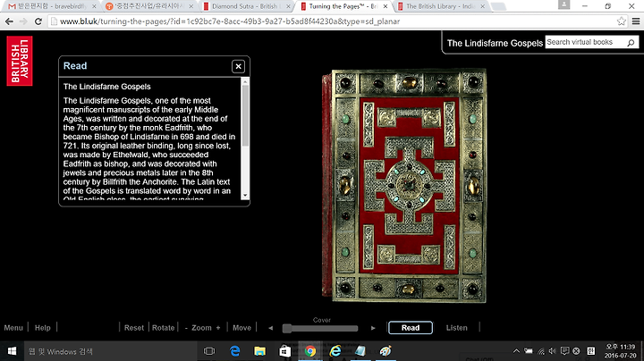Toggle the Read text panel button
This screenshot has height=361, width=644.
(x=411, y=328)
